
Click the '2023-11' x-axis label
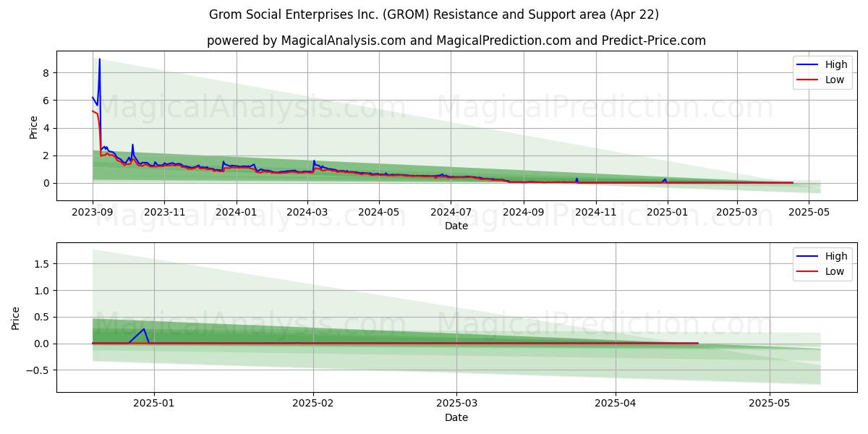point(164,212)
